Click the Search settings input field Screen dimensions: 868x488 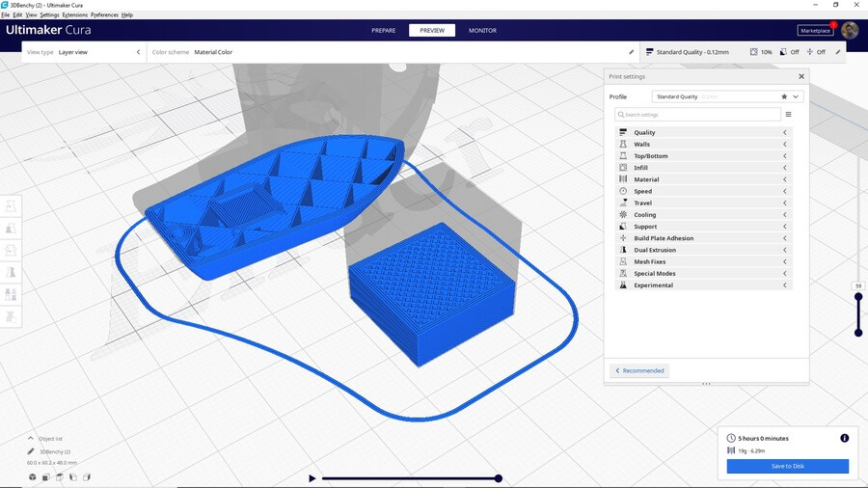pos(698,115)
